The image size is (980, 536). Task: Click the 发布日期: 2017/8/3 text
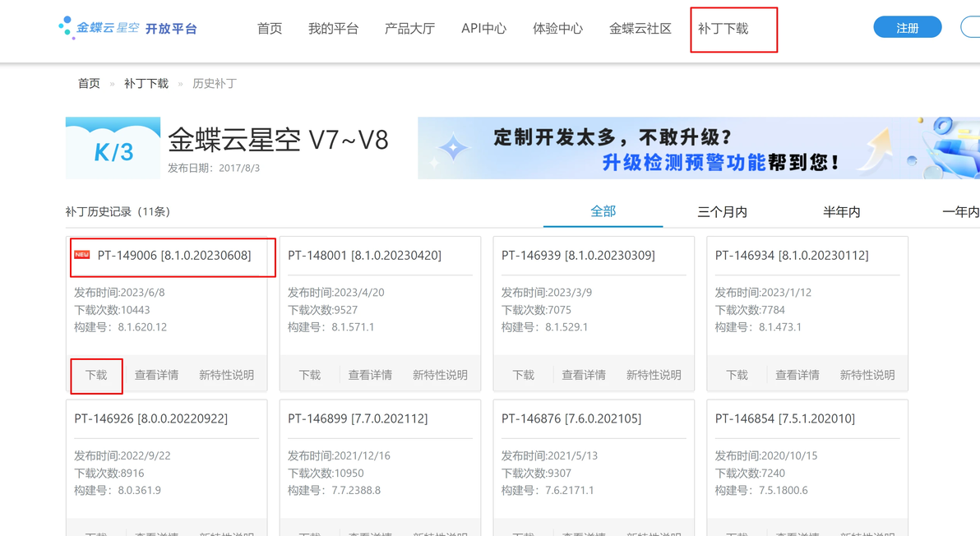tap(214, 168)
